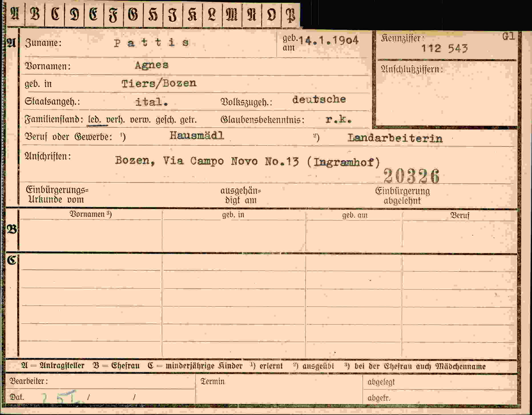Click the underlined 'led.' marital status

tap(94, 120)
